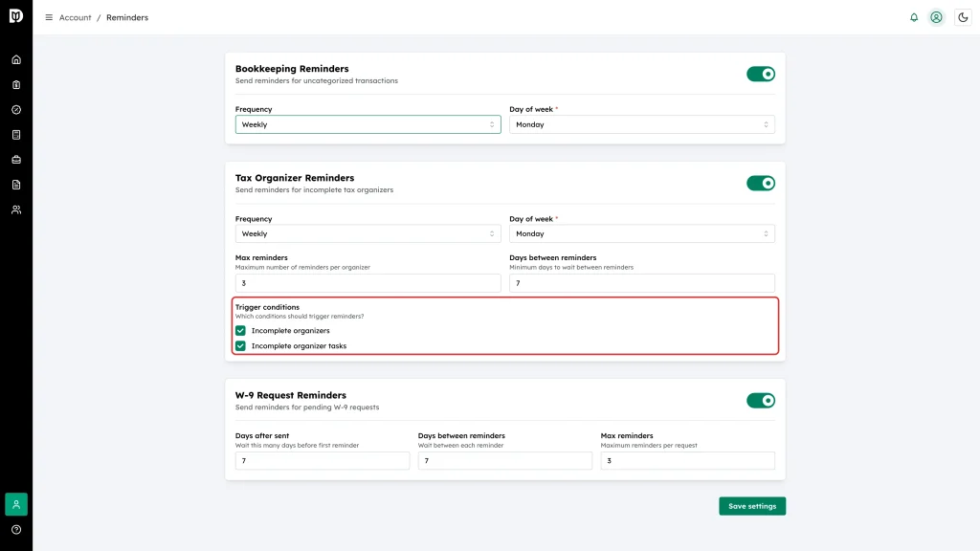
Task: Click Account breadcrumb link
Action: [75, 17]
